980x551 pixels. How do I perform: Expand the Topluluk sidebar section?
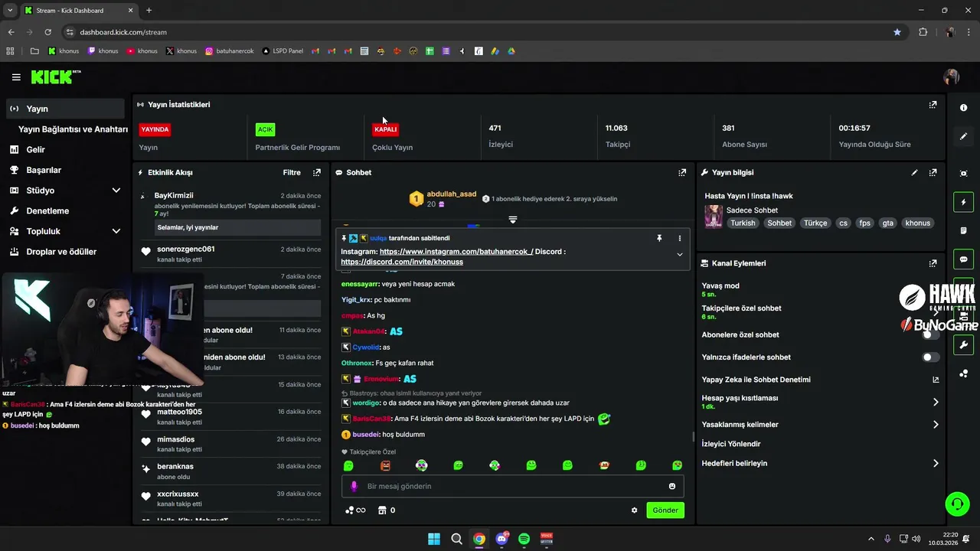tap(116, 231)
